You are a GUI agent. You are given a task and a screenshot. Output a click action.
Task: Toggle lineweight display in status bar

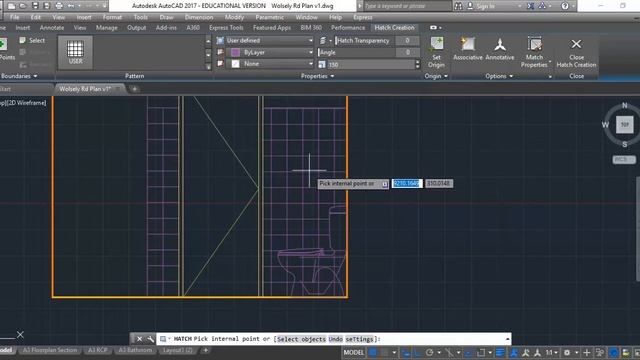coord(500,352)
